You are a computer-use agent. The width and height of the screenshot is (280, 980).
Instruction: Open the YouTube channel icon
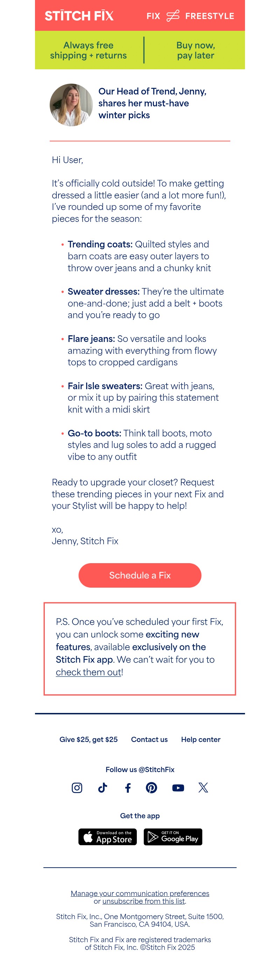pos(177,788)
